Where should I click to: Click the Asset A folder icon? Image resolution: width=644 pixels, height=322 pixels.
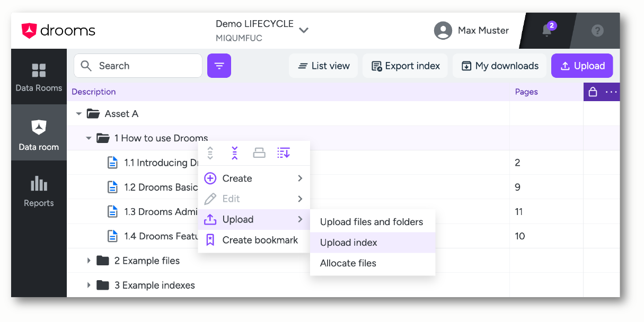point(93,114)
